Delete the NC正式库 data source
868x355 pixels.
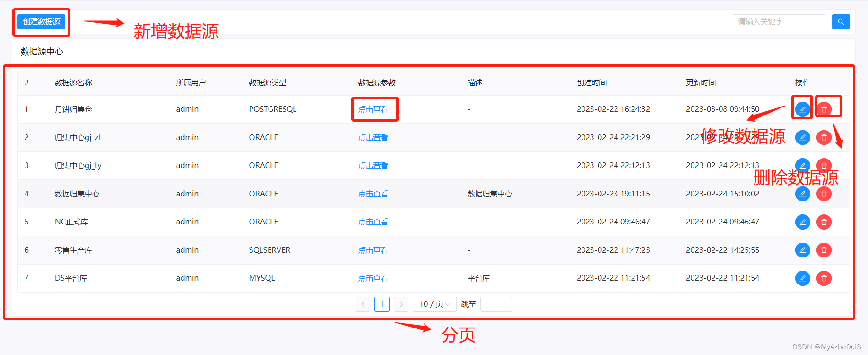(x=824, y=222)
